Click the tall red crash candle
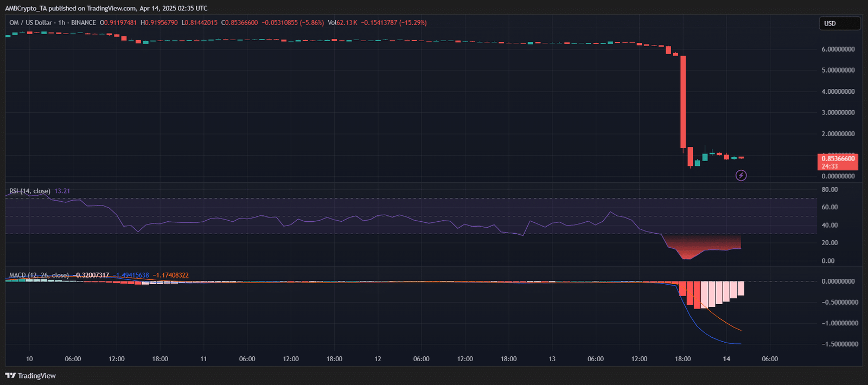Viewport: 868px width, 385px height. coord(683,102)
